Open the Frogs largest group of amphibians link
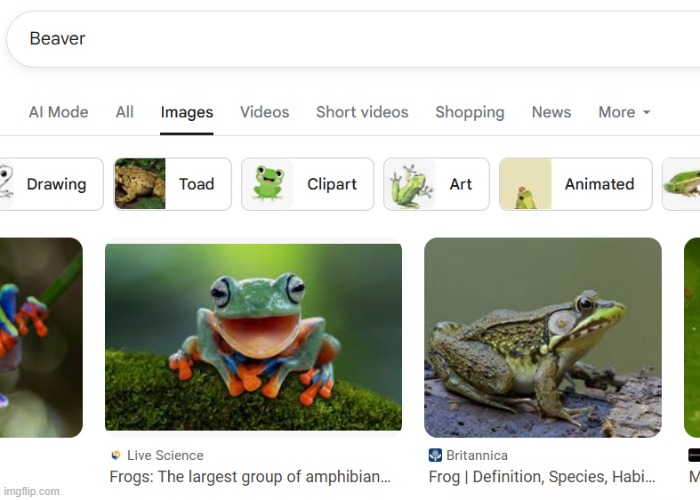The height and width of the screenshot is (500, 700). point(249,477)
